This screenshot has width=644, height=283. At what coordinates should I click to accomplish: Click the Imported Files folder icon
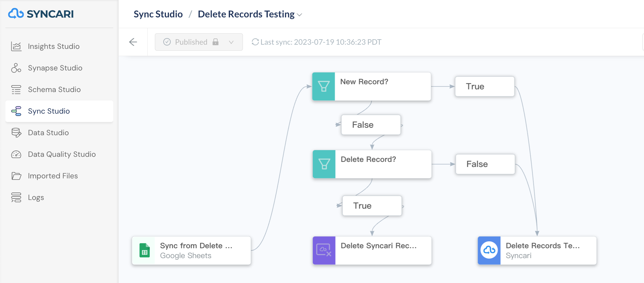tap(16, 176)
